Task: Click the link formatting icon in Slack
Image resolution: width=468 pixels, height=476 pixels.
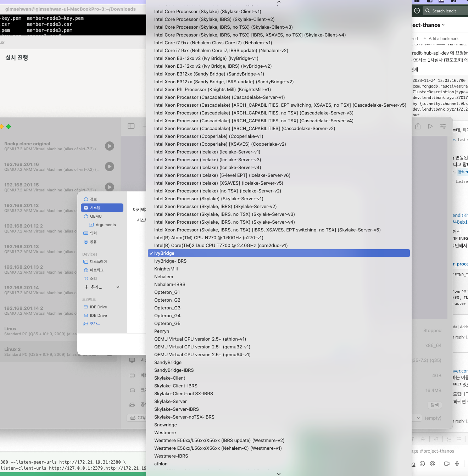Action: pos(436,439)
